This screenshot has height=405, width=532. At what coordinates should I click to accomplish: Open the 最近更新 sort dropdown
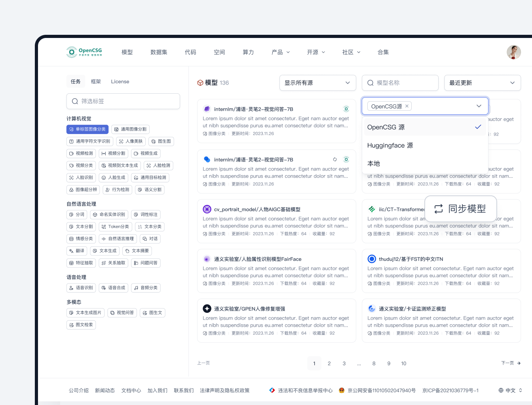click(482, 83)
